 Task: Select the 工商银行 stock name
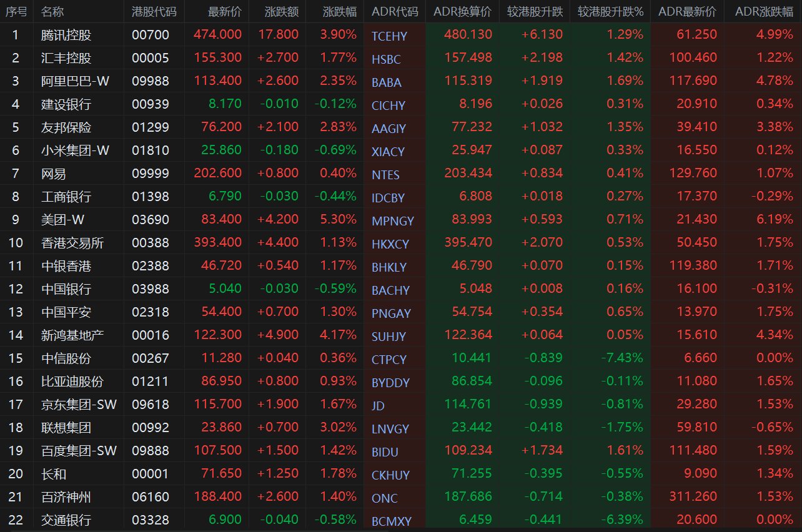66,197
